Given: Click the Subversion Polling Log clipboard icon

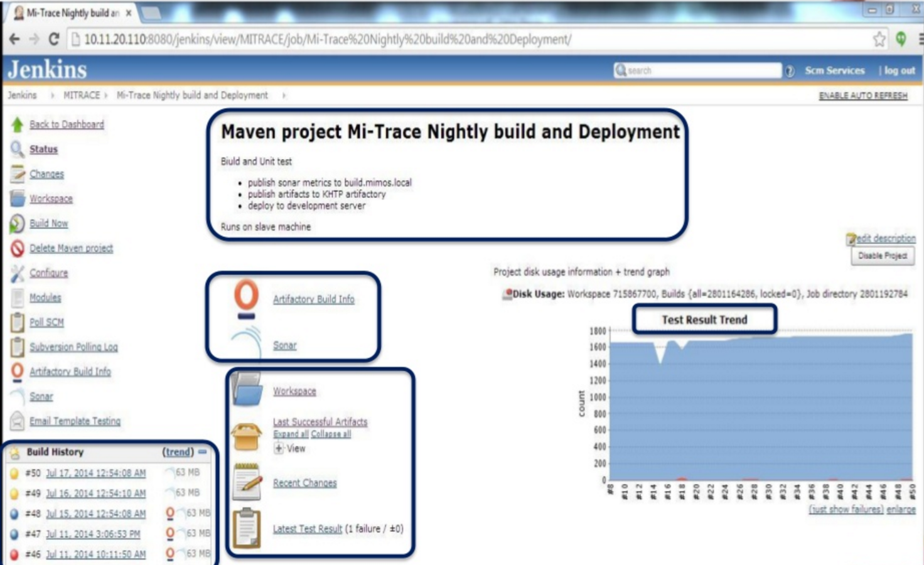Looking at the screenshot, I should click(x=18, y=347).
